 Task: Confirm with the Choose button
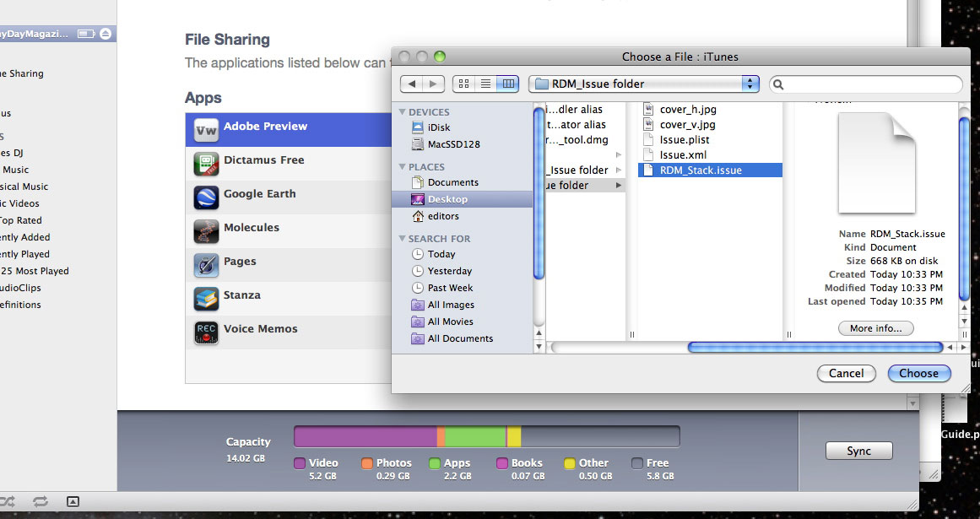[918, 374]
